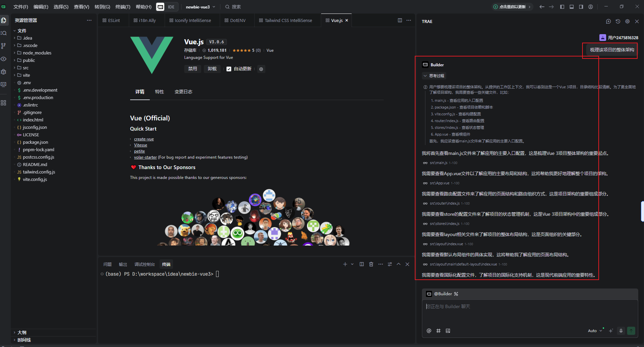Click the sparkle optimize prompt icon
This screenshot has height=347, width=644.
click(611, 331)
